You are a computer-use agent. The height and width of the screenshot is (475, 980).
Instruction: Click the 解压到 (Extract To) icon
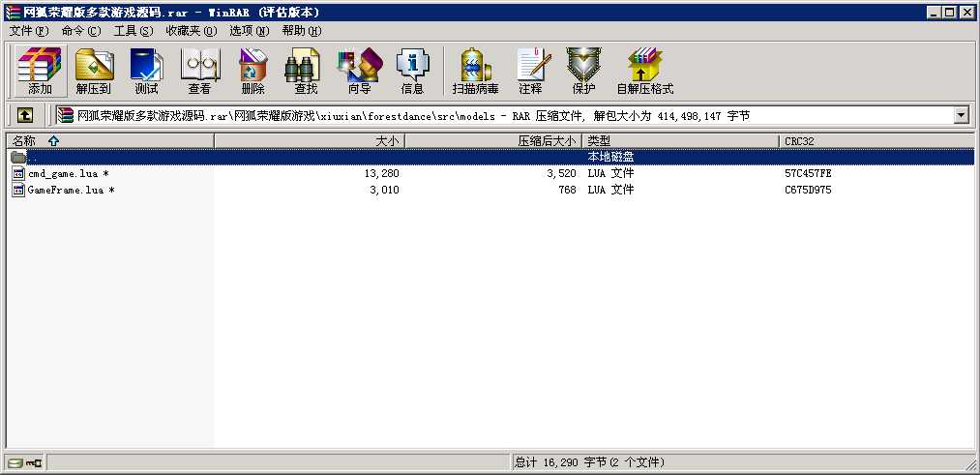pos(94,71)
